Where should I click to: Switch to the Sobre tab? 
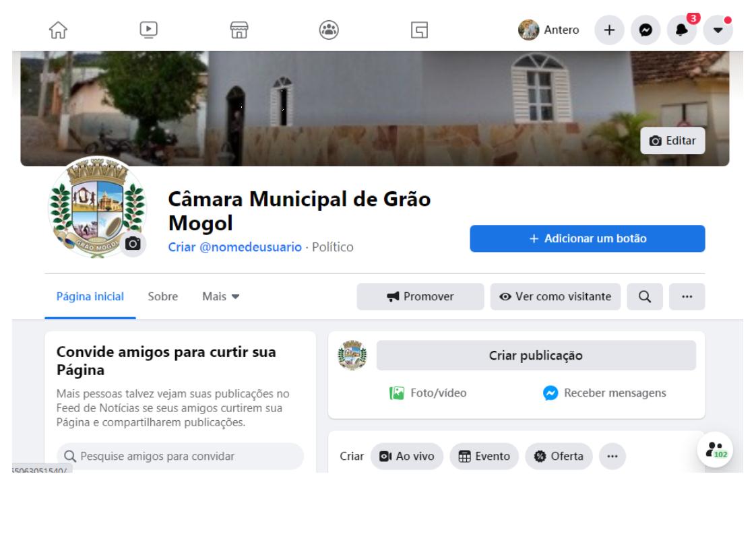[x=162, y=297]
